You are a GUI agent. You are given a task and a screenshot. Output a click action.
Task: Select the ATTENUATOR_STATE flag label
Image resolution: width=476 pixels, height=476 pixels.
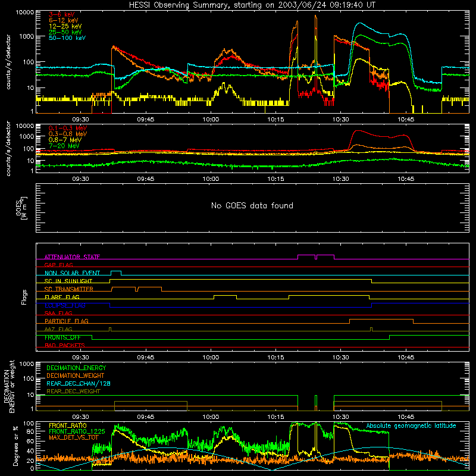point(72,257)
